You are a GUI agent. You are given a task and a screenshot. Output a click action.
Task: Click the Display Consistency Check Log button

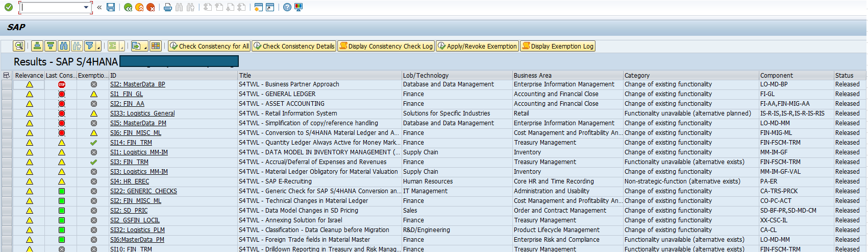coord(386,46)
